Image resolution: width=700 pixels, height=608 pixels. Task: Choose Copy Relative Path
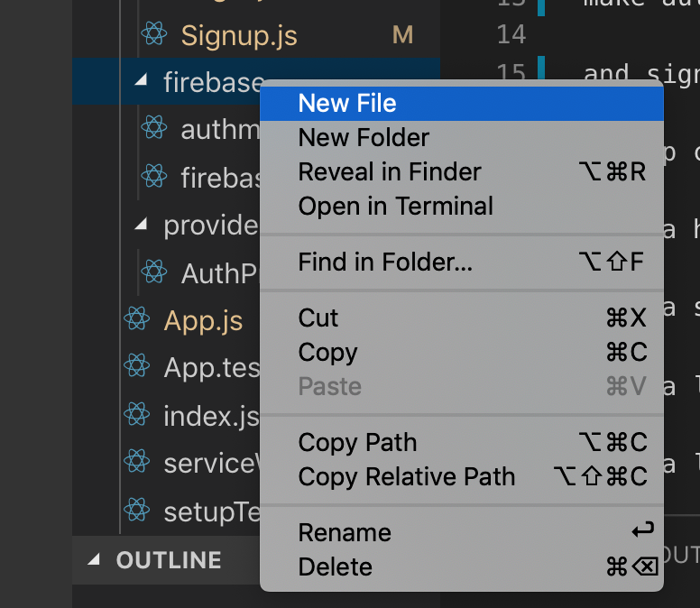click(x=407, y=477)
